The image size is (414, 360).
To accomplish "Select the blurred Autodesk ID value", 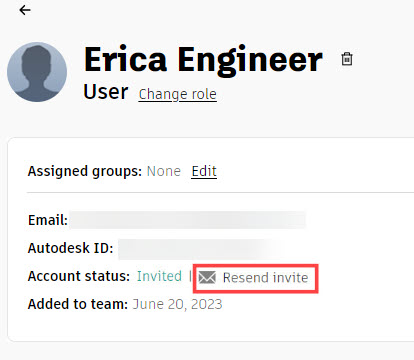I will click(x=200, y=248).
